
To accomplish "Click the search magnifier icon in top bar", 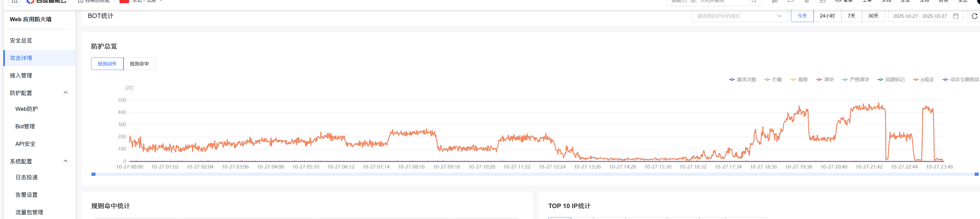I will (x=754, y=2).
